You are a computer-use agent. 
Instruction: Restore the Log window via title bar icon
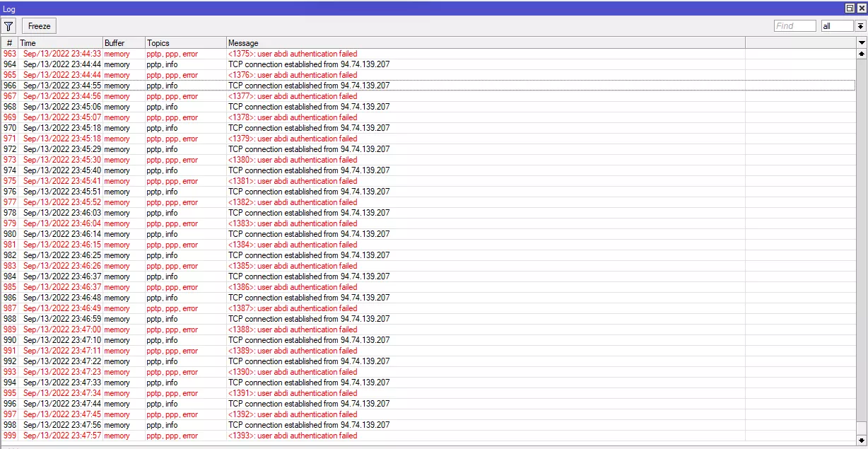850,8
